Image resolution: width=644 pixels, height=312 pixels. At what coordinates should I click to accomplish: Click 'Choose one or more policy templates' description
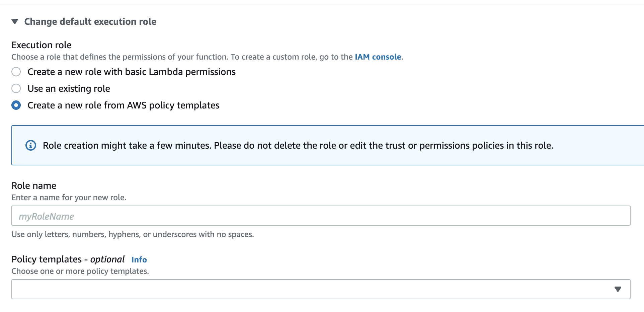(80, 271)
